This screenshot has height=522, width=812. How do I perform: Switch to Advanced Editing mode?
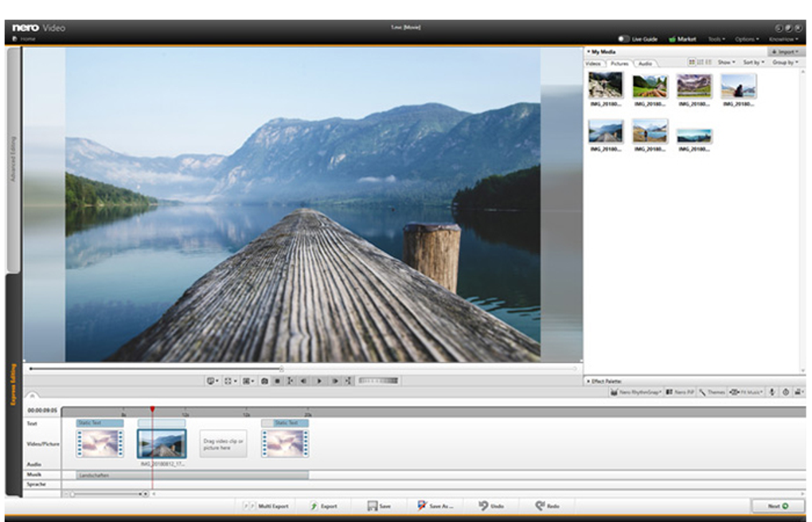click(14, 159)
